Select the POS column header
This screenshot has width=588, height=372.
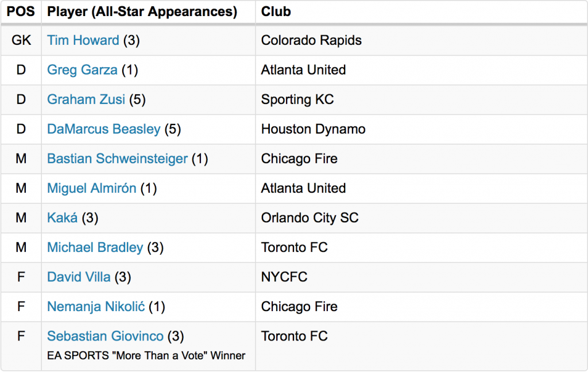(x=21, y=11)
